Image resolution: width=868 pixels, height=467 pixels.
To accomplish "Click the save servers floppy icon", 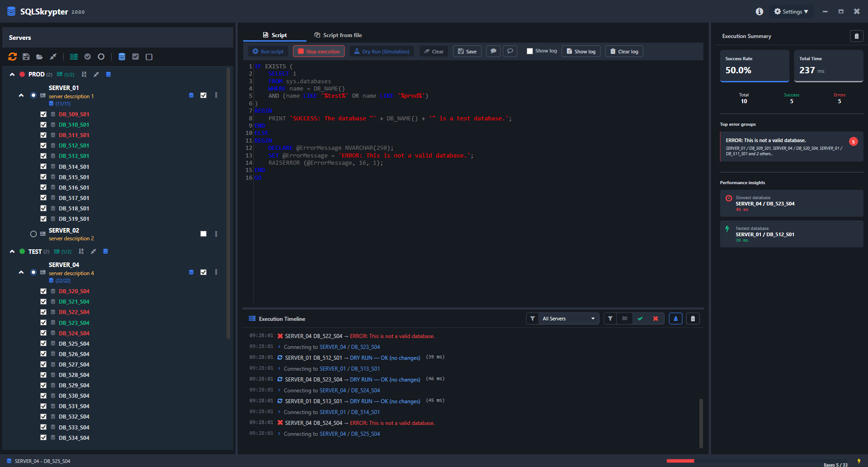I will click(x=26, y=57).
